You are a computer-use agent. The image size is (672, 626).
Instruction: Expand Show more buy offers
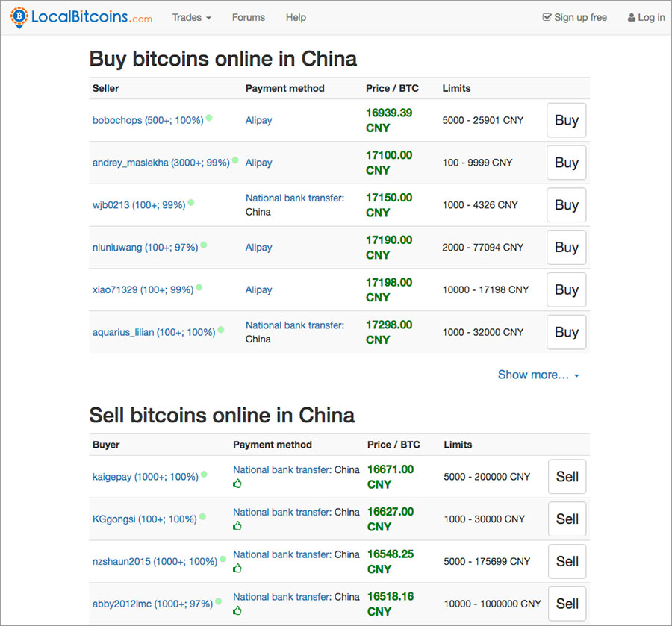click(x=538, y=375)
